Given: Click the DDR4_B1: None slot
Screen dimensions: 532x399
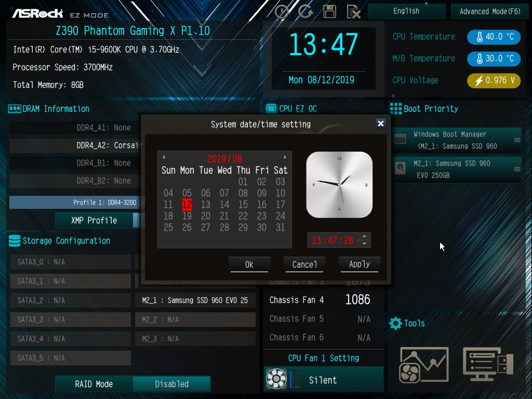Looking at the screenshot, I should [x=75, y=163].
